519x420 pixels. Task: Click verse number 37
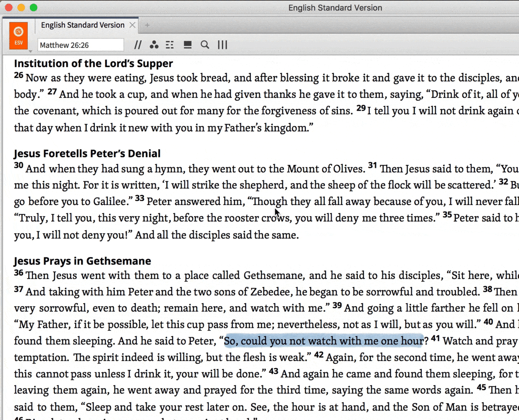point(19,289)
